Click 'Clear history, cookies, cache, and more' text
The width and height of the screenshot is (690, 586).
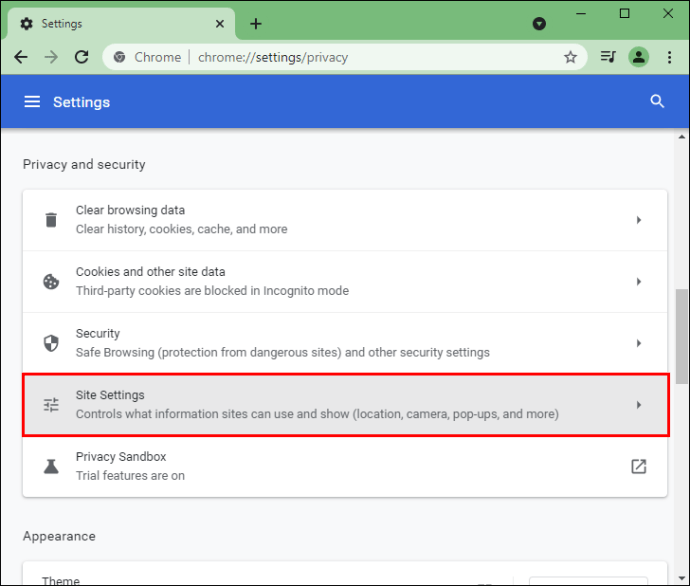[x=181, y=229]
